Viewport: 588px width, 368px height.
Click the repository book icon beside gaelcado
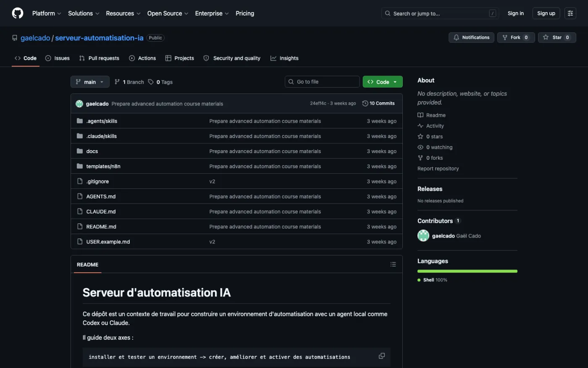click(x=15, y=38)
